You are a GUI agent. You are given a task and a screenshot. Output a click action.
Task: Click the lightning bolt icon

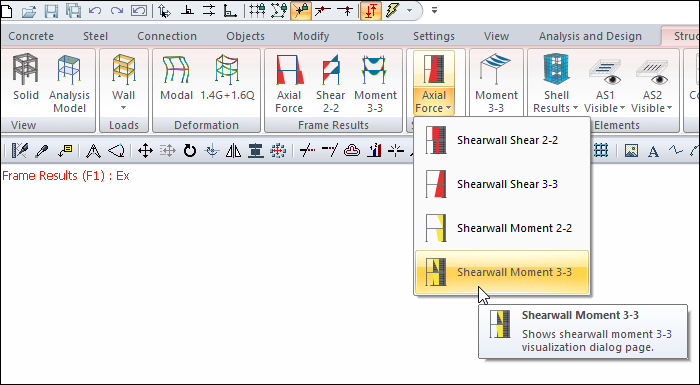click(x=392, y=11)
